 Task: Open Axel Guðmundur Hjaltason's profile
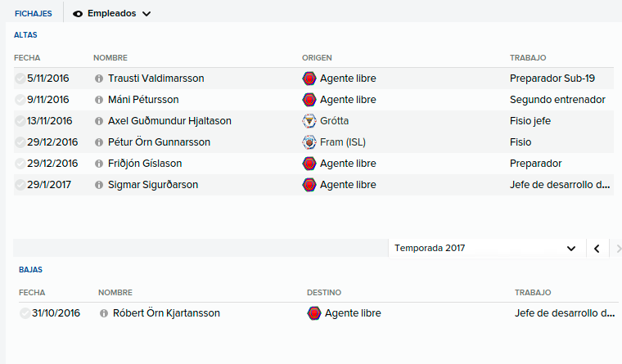(169, 121)
